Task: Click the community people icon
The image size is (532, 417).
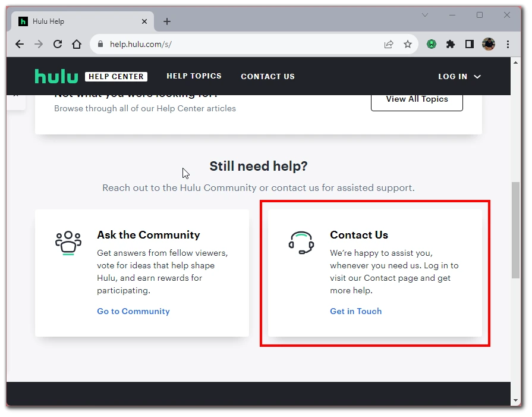Action: pyautogui.click(x=68, y=243)
